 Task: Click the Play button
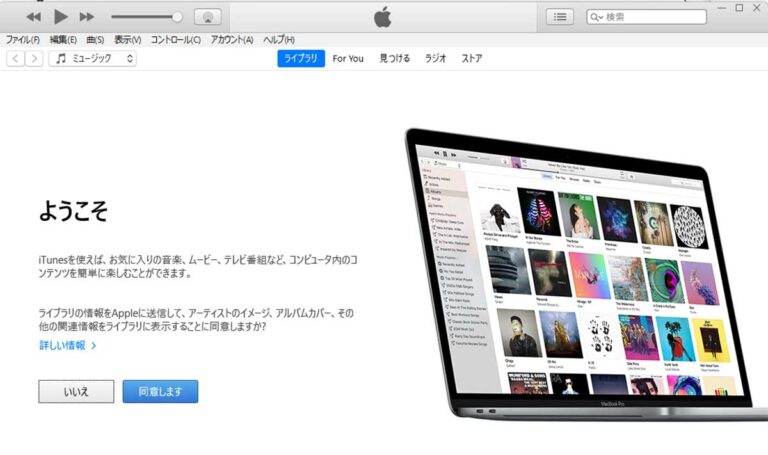[x=60, y=17]
